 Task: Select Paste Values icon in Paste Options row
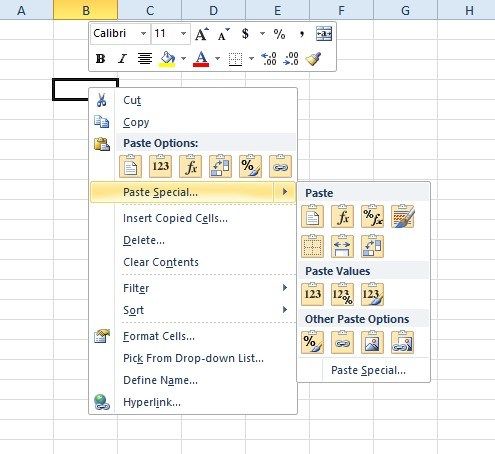[x=160, y=166]
